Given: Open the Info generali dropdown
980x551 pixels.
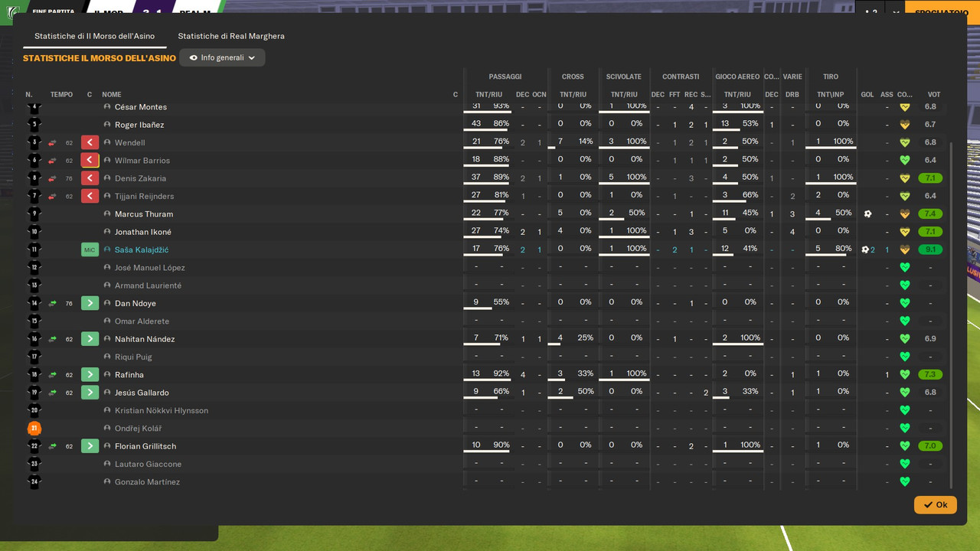Looking at the screenshot, I should coord(222,57).
